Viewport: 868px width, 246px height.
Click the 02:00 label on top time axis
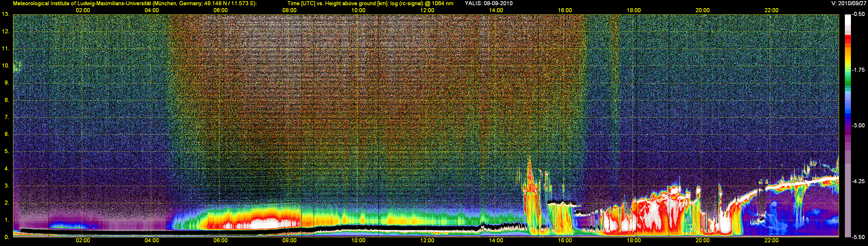click(x=82, y=10)
